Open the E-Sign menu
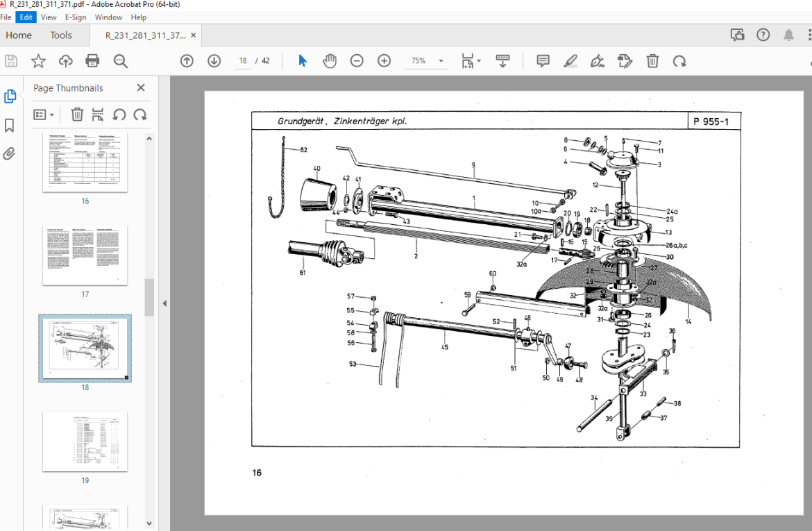Screen dimensions: 812x531 [x=76, y=17]
